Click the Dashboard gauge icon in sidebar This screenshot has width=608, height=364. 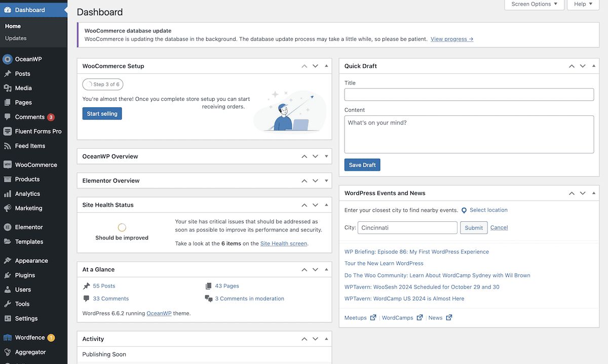point(8,10)
